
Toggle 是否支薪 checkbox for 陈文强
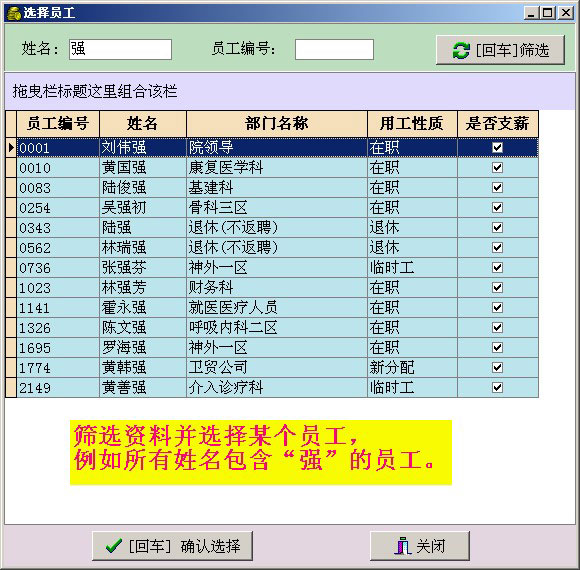pyautogui.click(x=498, y=327)
